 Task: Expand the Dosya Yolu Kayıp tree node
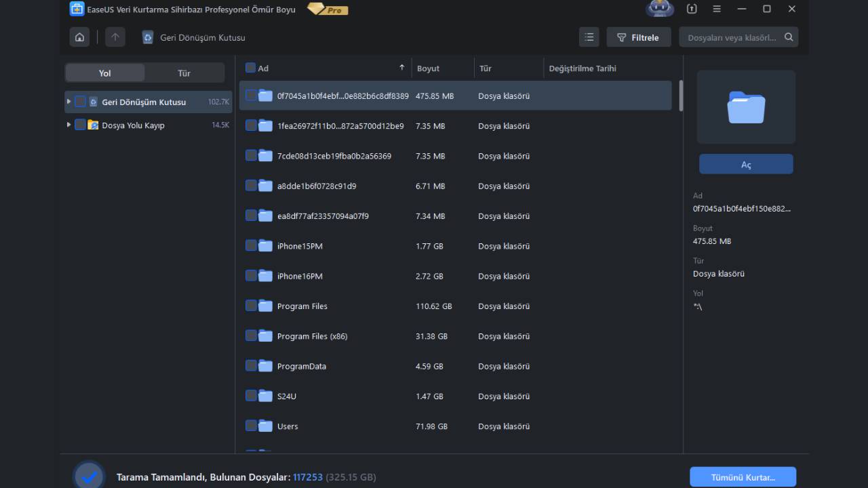coord(68,125)
